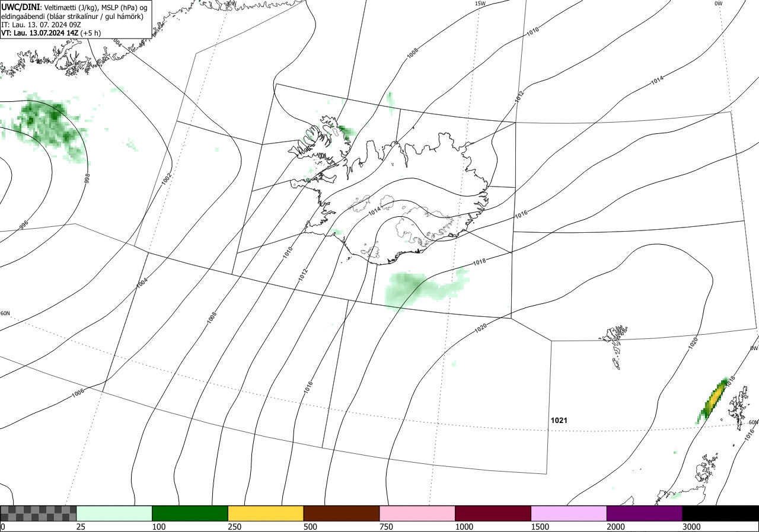This screenshot has height=532, width=759.
Task: Click the black legend swatch above 3000
Action: [720, 513]
